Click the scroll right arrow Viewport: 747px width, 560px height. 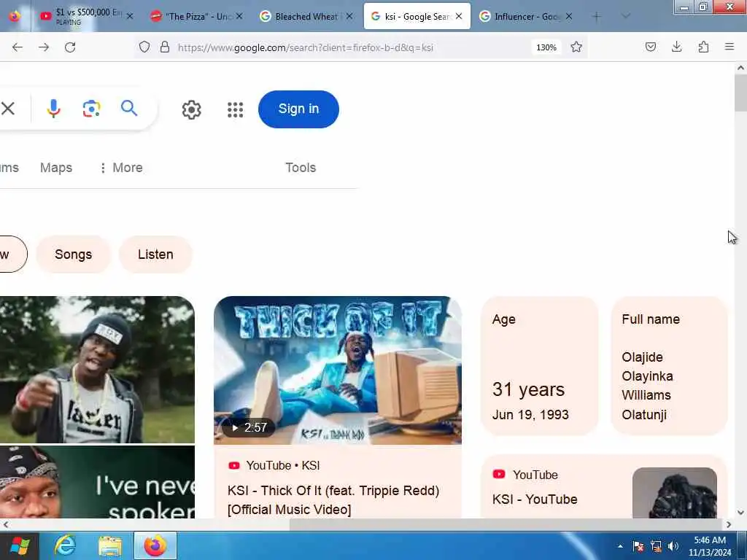point(729,524)
